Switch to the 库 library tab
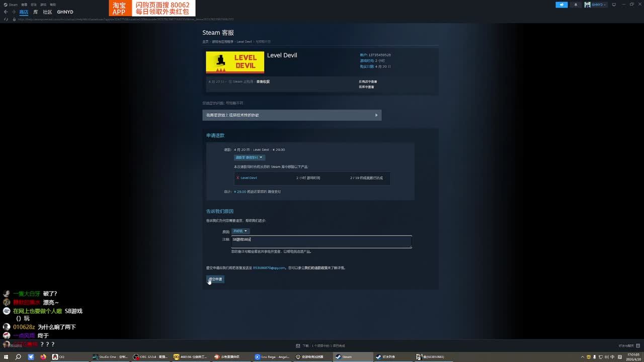The height and width of the screenshot is (362, 644). pos(36,12)
